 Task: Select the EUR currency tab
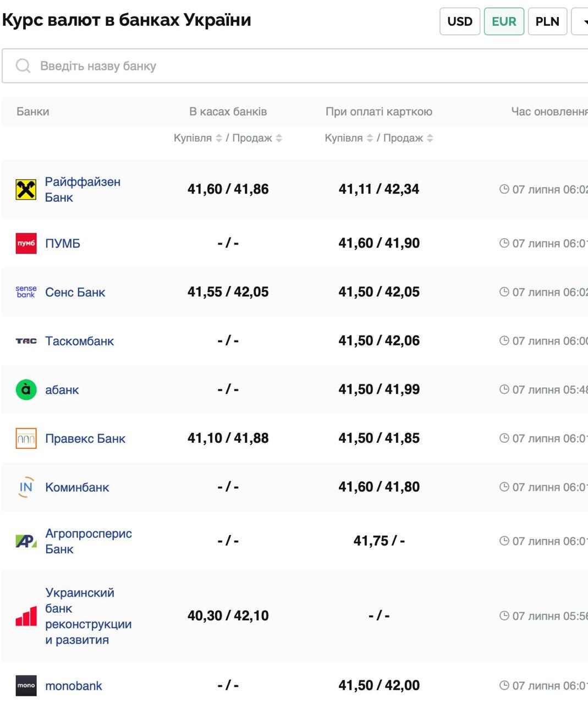[504, 21]
